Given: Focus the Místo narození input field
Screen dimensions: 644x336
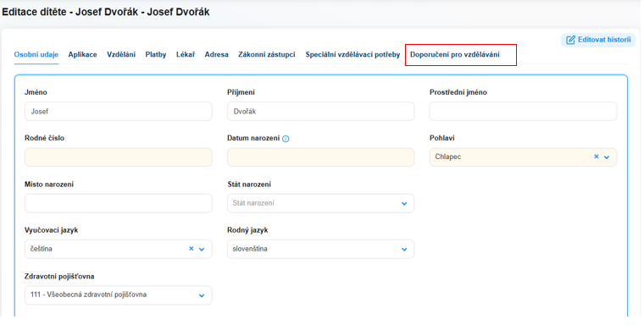Looking at the screenshot, I should [119, 203].
